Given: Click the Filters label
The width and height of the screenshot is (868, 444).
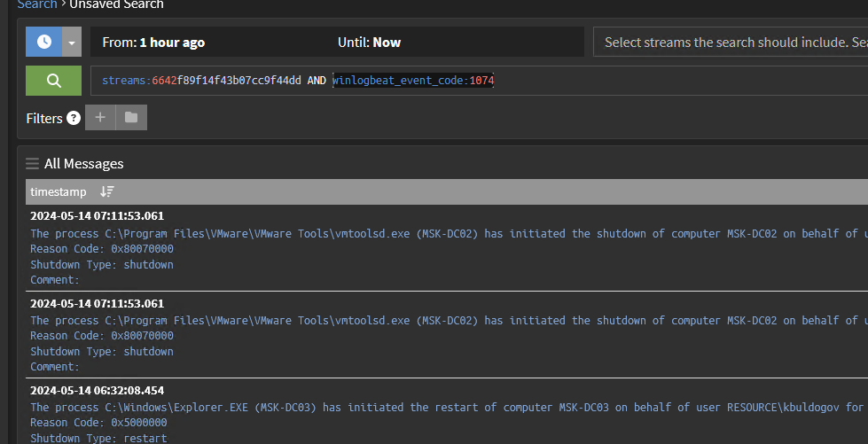Looking at the screenshot, I should tap(44, 118).
